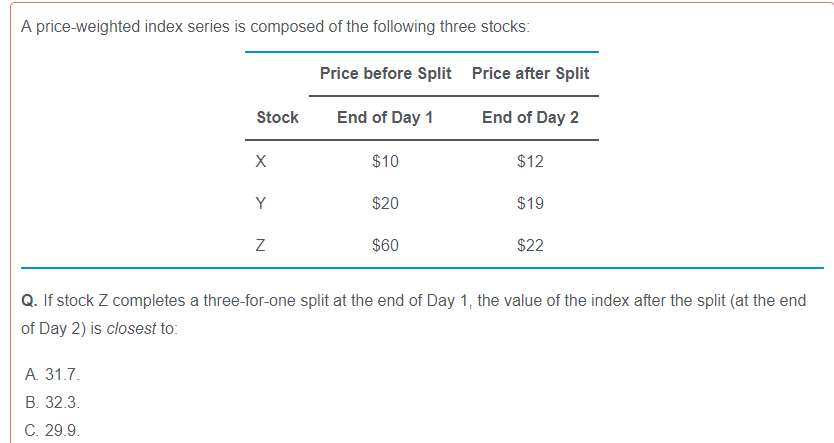Viewport: 834px width, 443px height.
Task: Choose answer option B. 32.3
Action: click(x=50, y=403)
